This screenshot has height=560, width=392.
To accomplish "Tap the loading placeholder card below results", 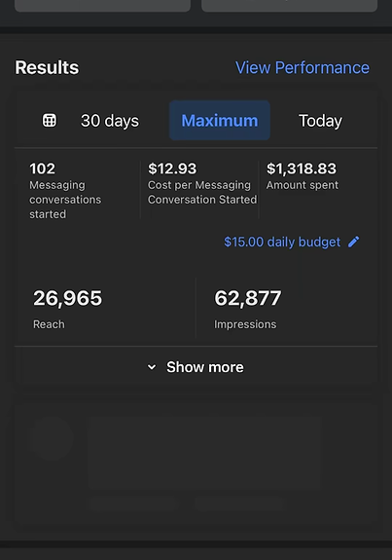I will coord(196,467).
